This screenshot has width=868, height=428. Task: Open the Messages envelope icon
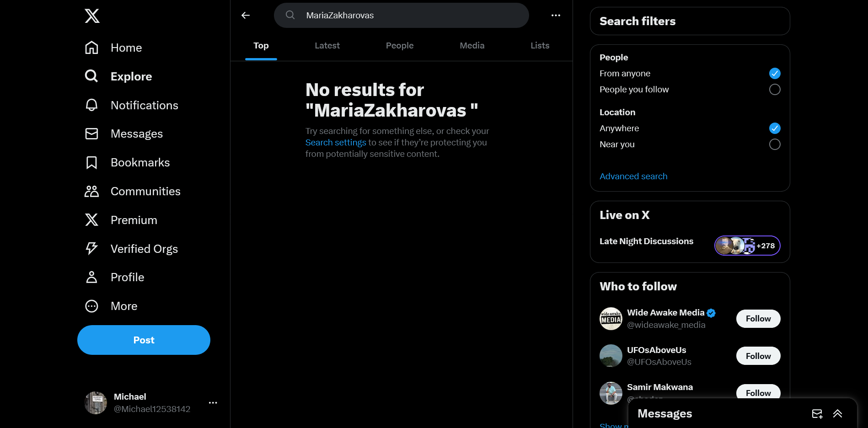pos(91,134)
